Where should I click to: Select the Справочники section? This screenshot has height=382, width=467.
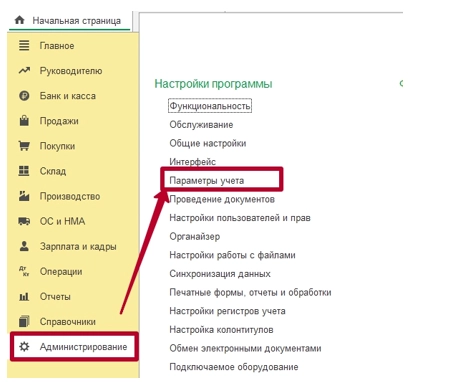(x=68, y=322)
